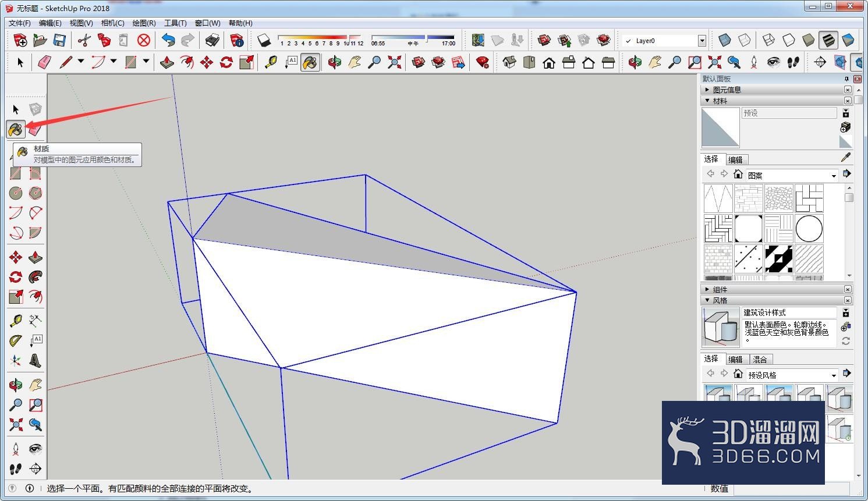Toggle the X-Ray face style
The width and height of the screenshot is (868, 501).
[x=725, y=40]
